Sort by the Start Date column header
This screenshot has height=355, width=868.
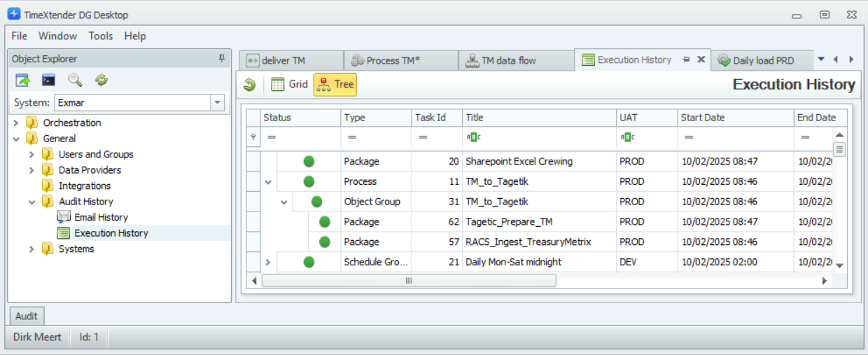736,118
